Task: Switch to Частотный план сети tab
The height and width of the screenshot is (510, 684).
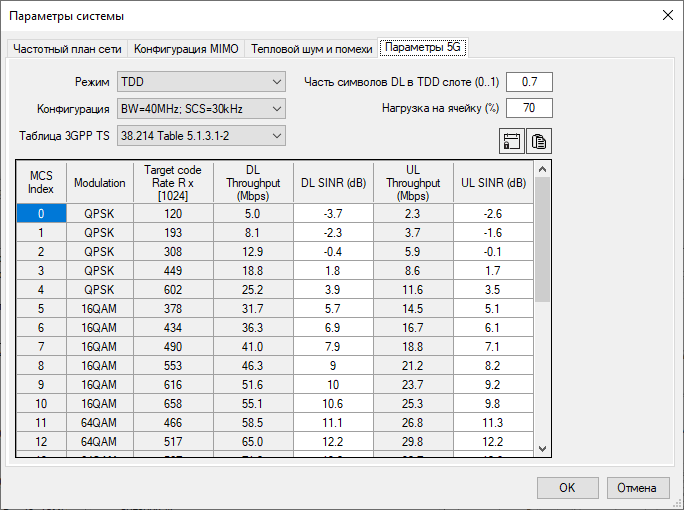Action: pos(67,49)
